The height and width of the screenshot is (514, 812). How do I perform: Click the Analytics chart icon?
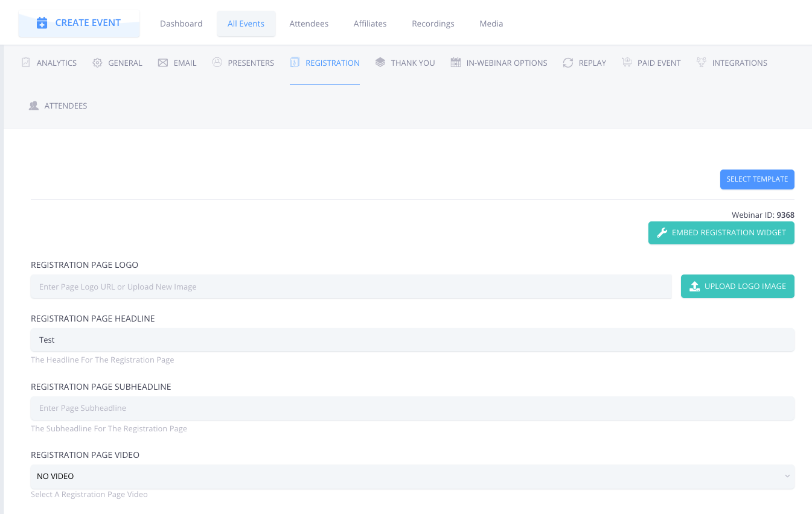pyautogui.click(x=26, y=62)
